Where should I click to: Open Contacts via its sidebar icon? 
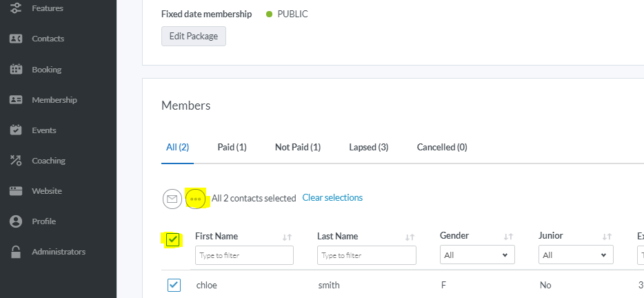coord(16,39)
